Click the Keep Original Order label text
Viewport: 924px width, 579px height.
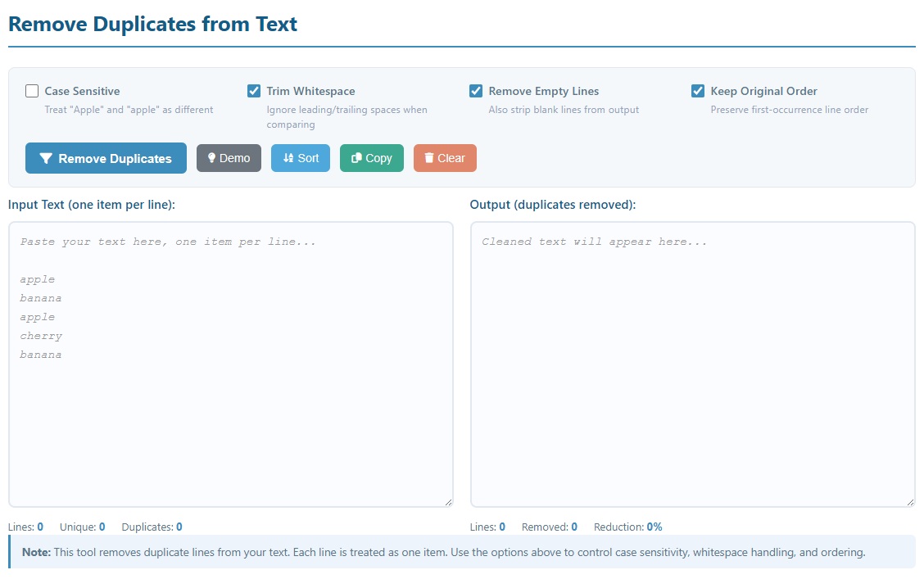763,91
